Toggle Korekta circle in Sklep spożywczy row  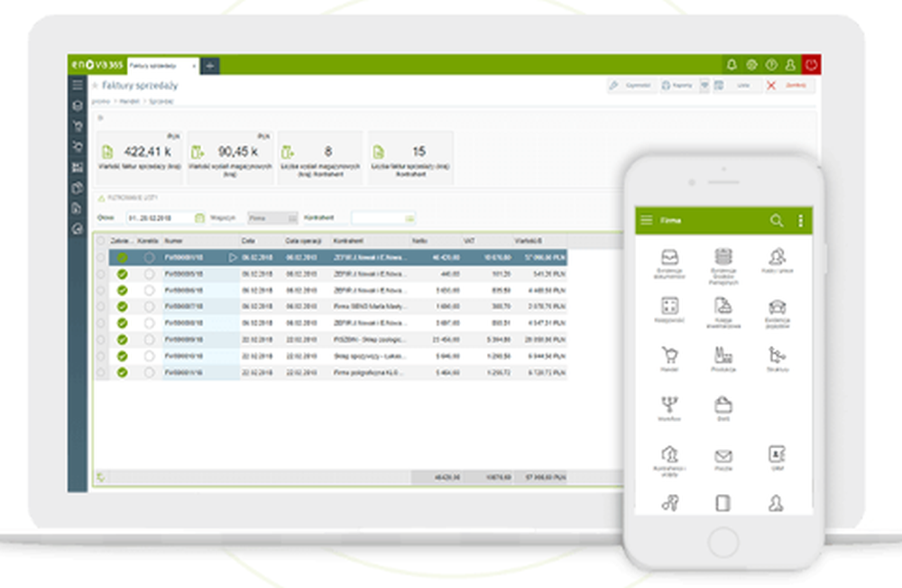point(149,356)
